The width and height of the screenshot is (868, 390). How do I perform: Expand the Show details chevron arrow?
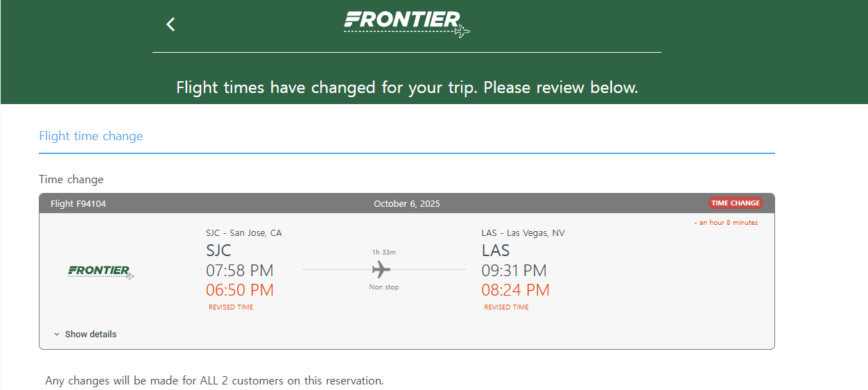[57, 334]
